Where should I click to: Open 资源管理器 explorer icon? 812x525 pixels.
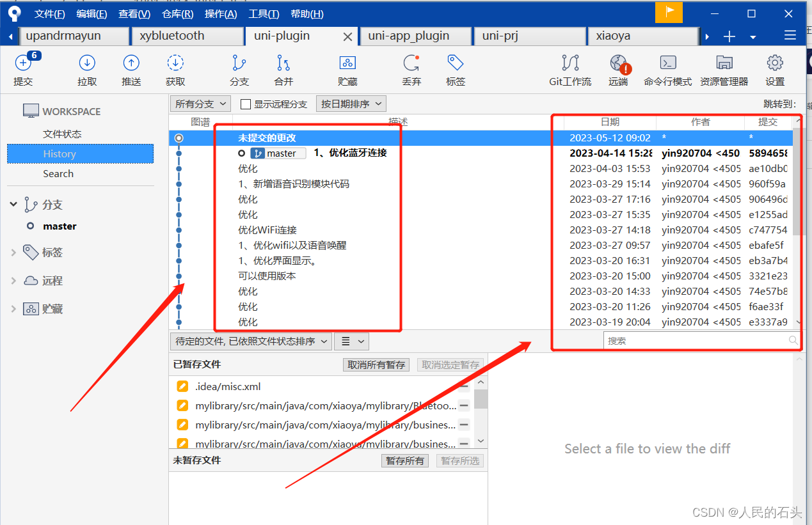[724, 63]
